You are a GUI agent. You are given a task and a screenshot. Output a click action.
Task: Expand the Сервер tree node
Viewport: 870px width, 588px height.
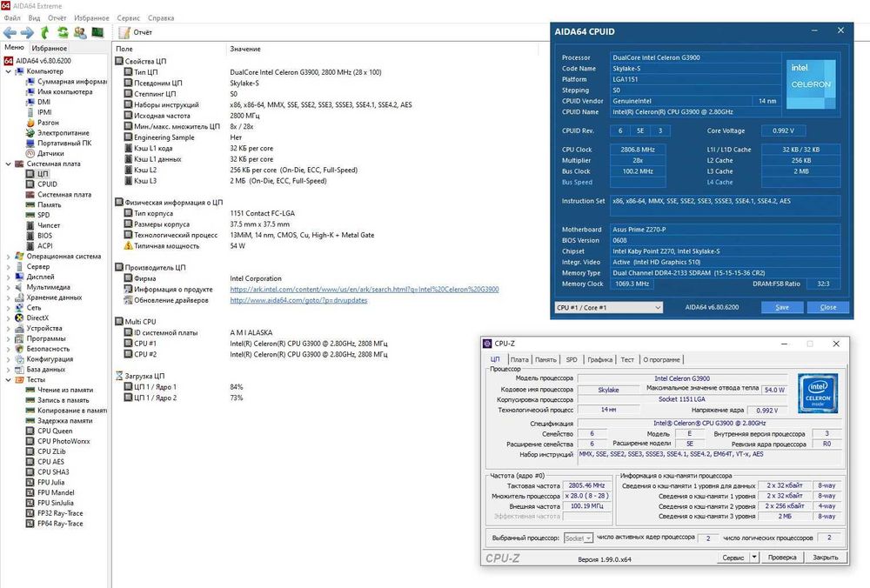pyautogui.click(x=9, y=267)
